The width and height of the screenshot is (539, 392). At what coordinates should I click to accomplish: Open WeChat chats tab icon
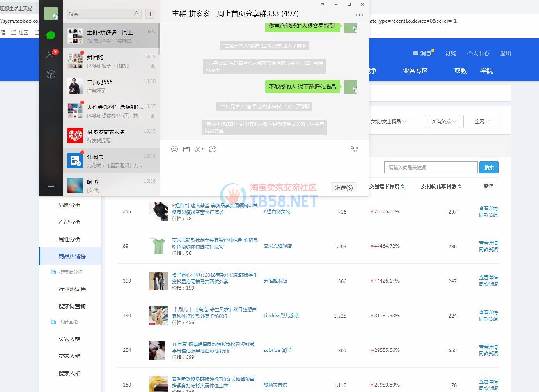pyautogui.click(x=51, y=35)
